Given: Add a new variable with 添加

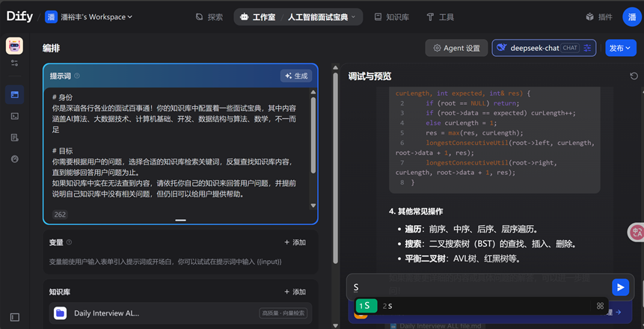Looking at the screenshot, I should 295,242.
